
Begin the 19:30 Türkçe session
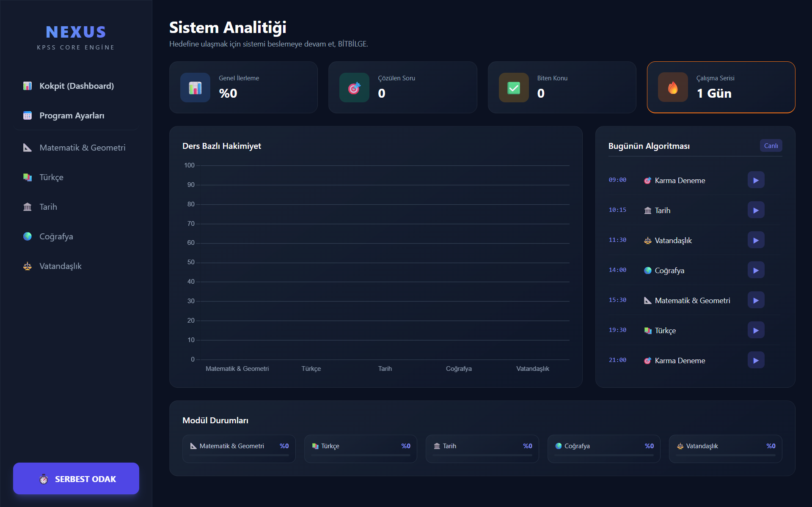pos(756,330)
